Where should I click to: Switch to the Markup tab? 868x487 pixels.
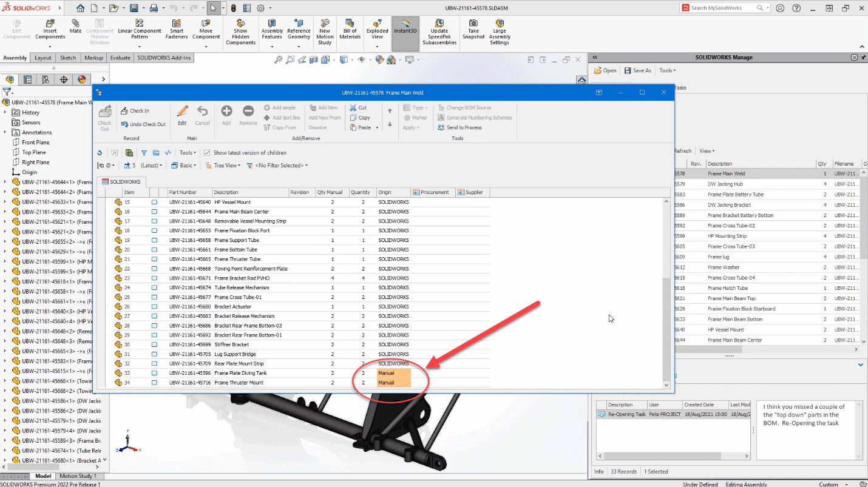93,58
